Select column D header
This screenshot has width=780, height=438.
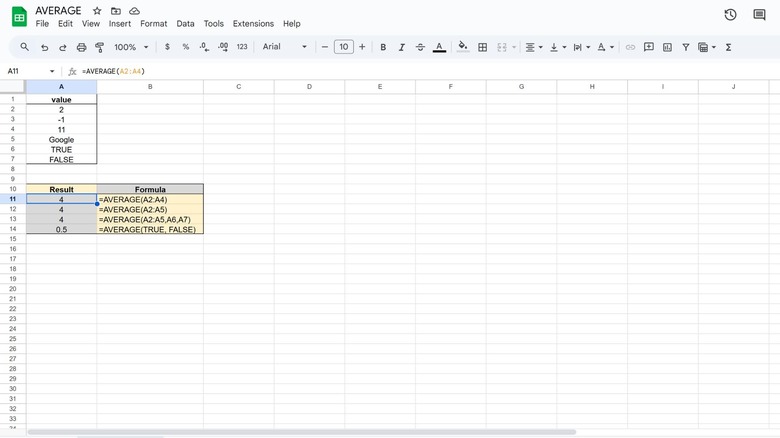coord(309,87)
